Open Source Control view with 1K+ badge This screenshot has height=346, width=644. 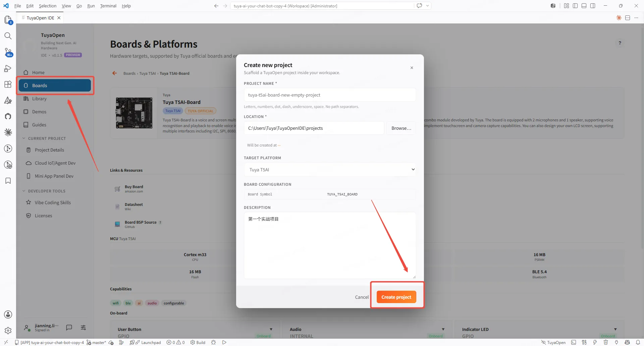coord(8,52)
